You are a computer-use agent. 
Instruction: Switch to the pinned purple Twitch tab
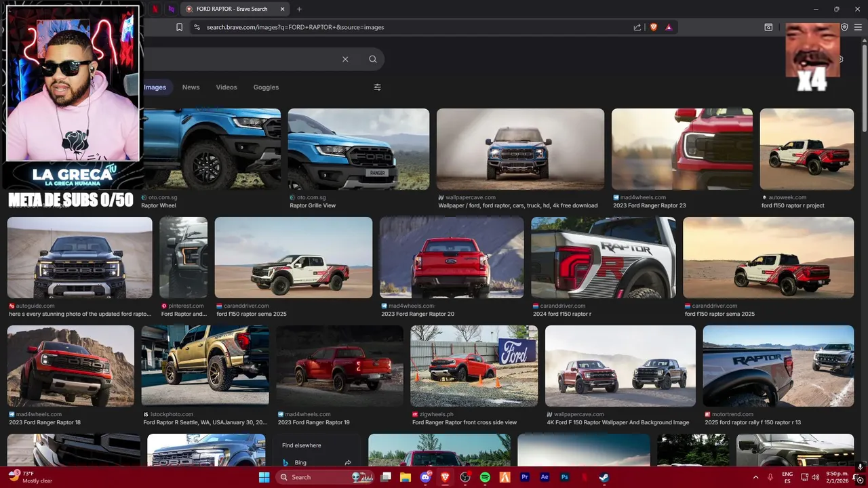click(x=172, y=9)
